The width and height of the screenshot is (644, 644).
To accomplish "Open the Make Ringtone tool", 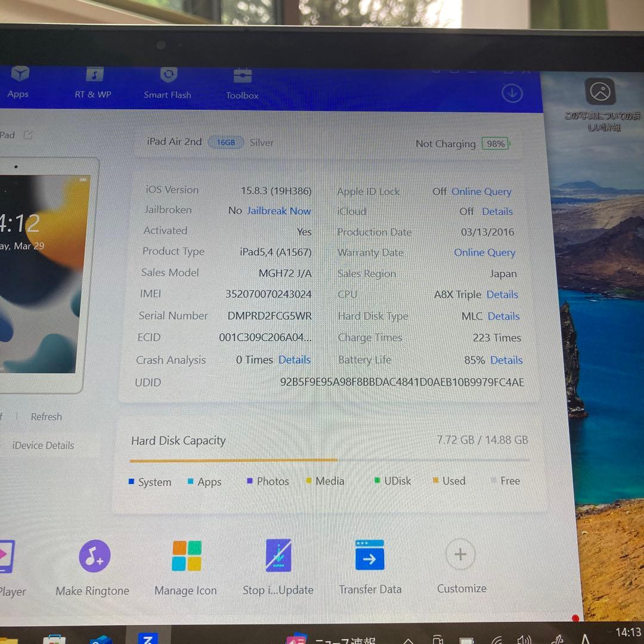I will pos(94,556).
